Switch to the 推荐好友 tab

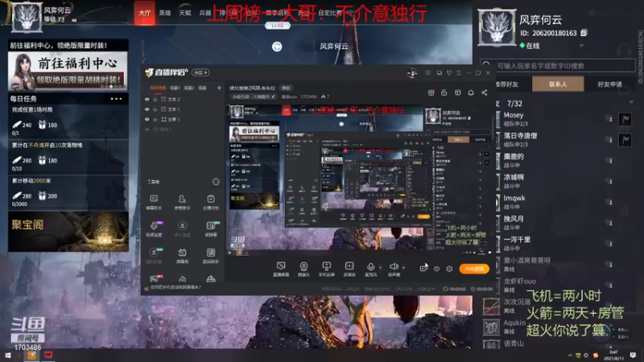507,84
